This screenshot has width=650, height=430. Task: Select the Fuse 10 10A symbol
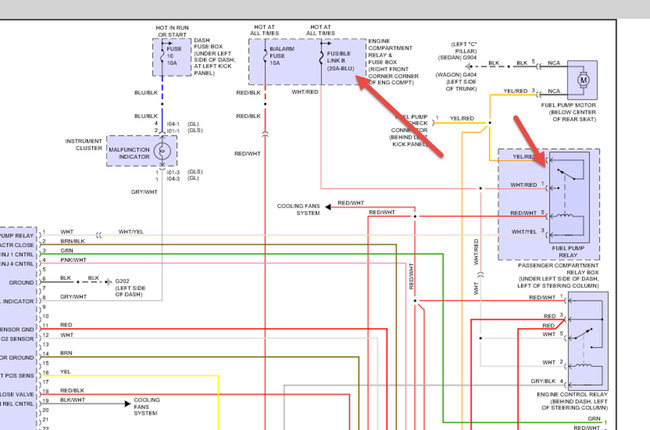(x=162, y=56)
